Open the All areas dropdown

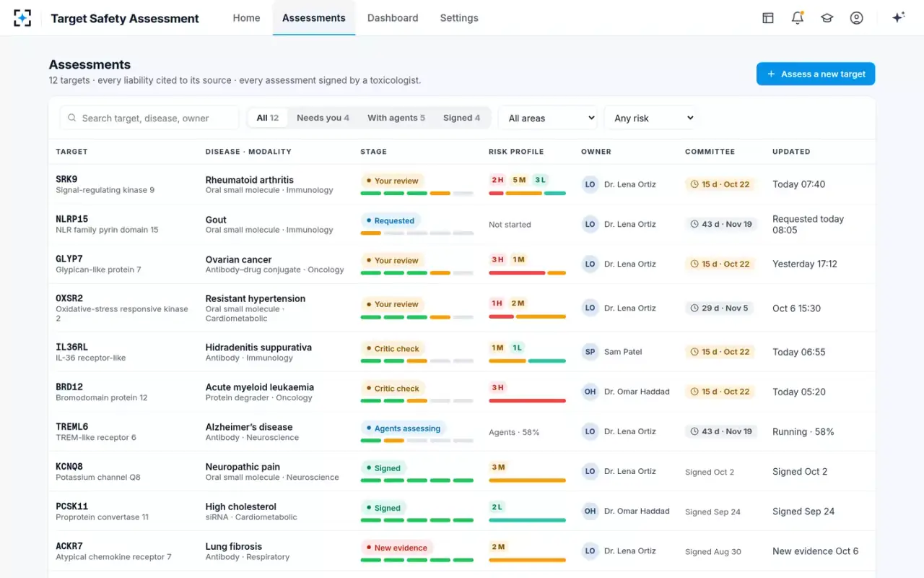548,118
